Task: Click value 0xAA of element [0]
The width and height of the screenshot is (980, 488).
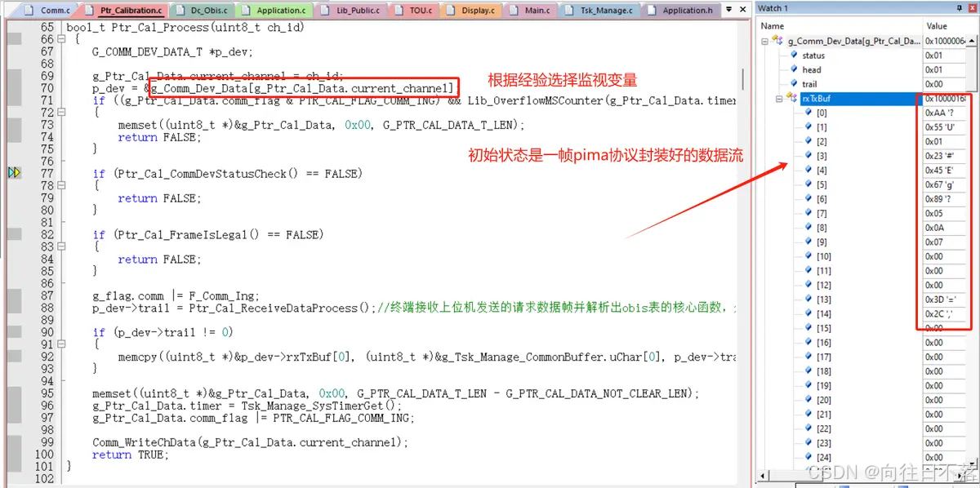Action: (938, 113)
